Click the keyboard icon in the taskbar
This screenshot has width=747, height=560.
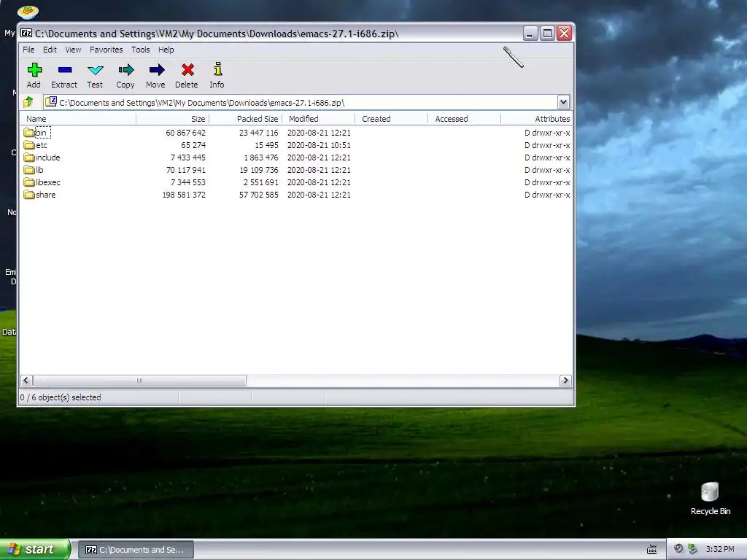(652, 550)
